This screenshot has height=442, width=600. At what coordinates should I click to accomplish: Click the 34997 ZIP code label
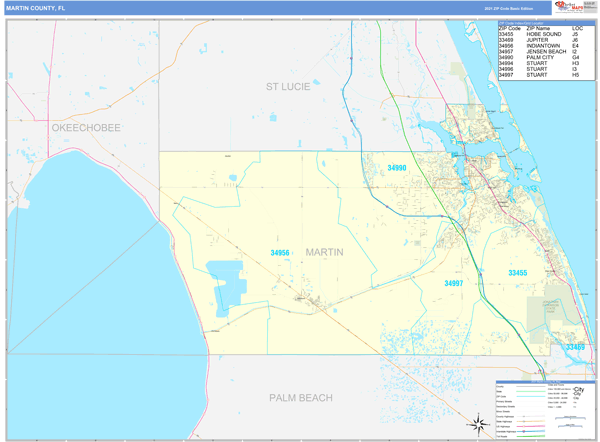click(454, 284)
